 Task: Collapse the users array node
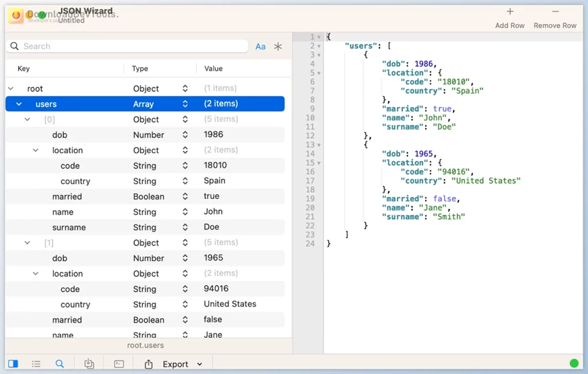click(19, 104)
